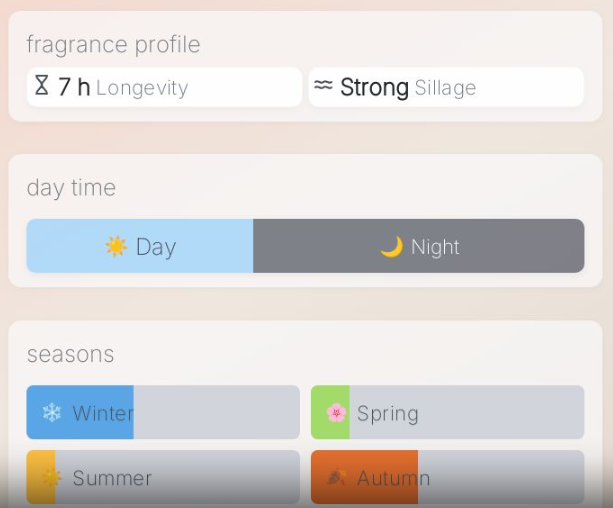Click the Winter snowflake icon
This screenshot has height=508, width=613.
click(x=51, y=412)
